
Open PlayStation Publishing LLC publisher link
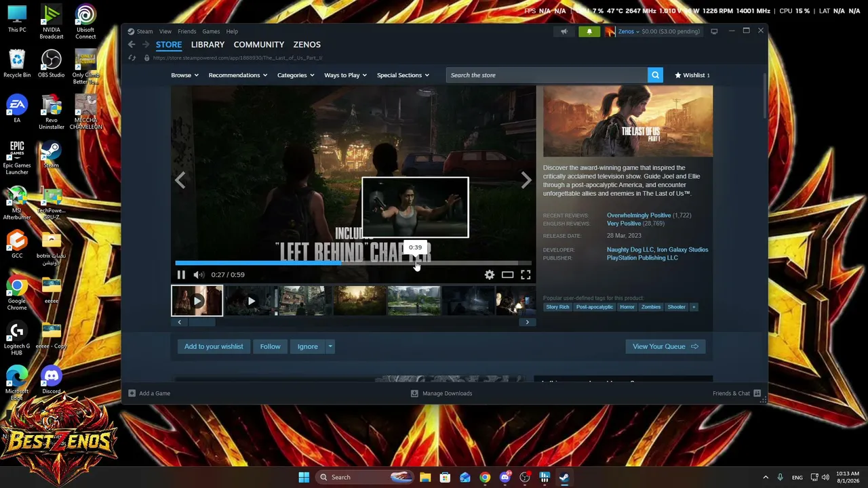(642, 258)
